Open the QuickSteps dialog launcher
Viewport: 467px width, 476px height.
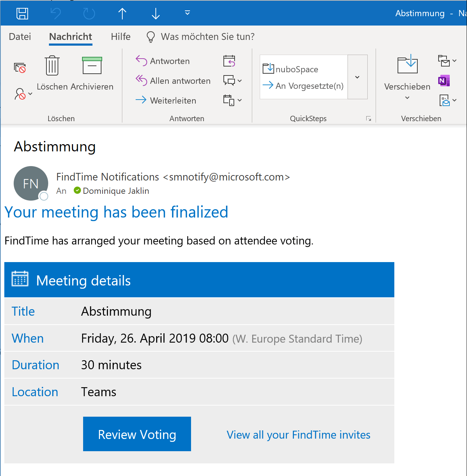[368, 119]
